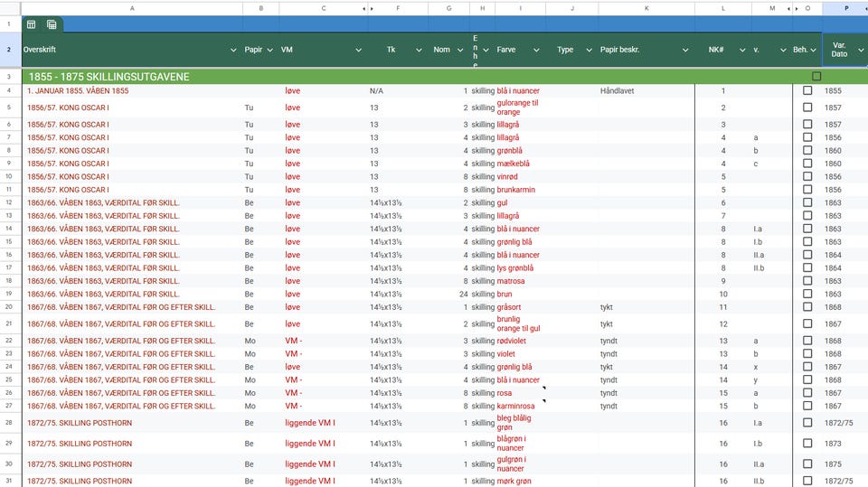Open the Var. Dato filter arrow
868x487 pixels.
click(x=859, y=50)
